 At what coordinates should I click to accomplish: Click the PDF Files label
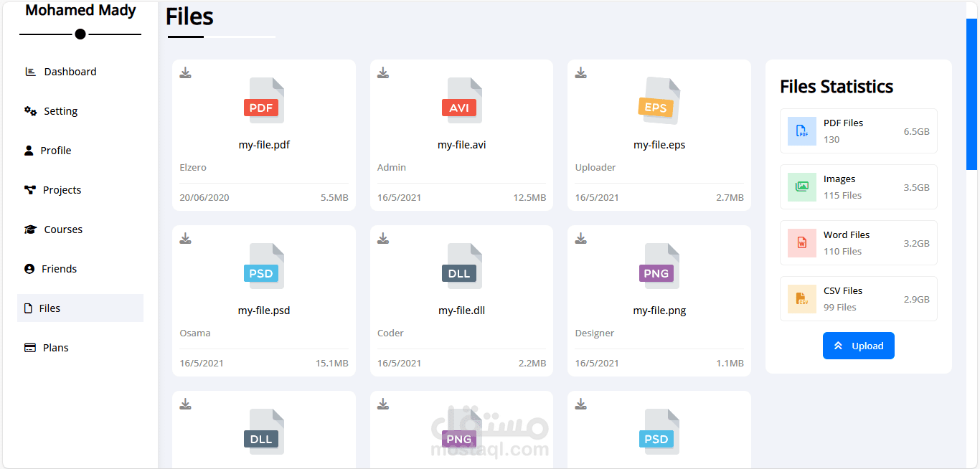tap(843, 123)
